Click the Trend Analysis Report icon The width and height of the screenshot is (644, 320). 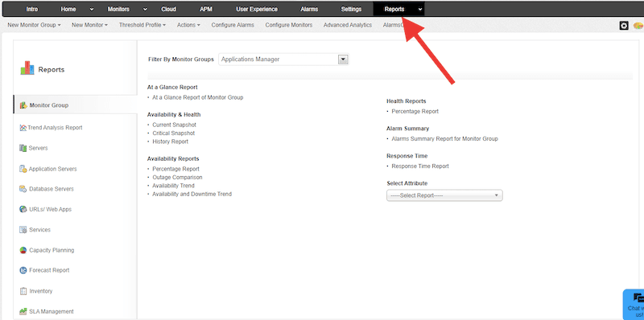[23, 128]
